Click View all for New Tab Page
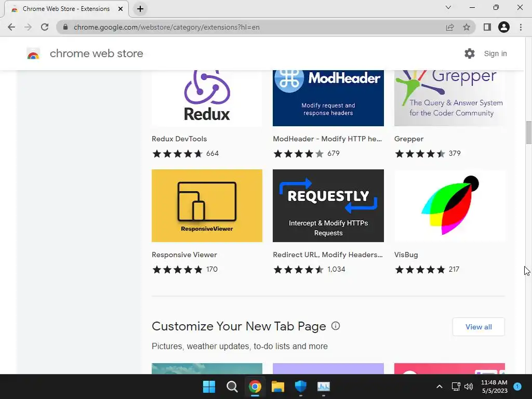 (x=478, y=327)
